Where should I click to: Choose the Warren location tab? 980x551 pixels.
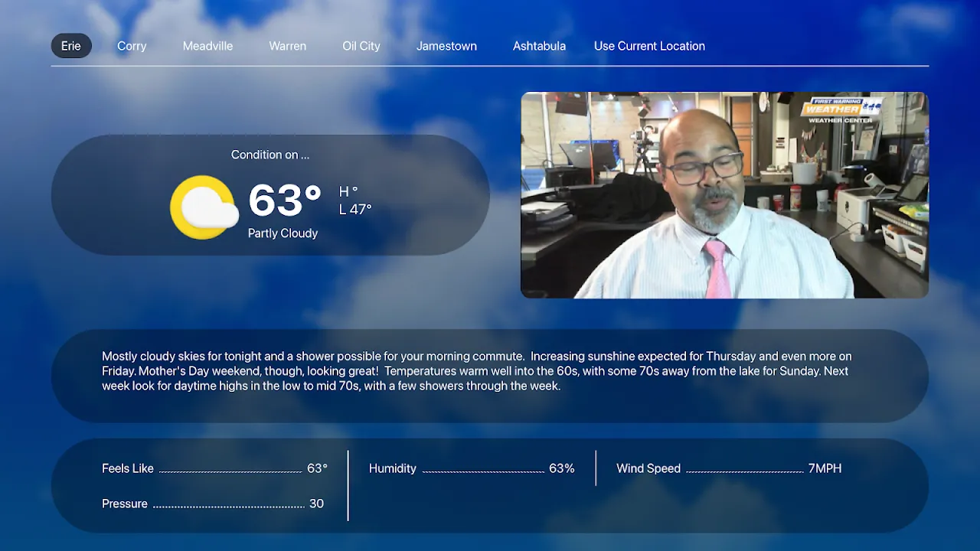(x=287, y=46)
